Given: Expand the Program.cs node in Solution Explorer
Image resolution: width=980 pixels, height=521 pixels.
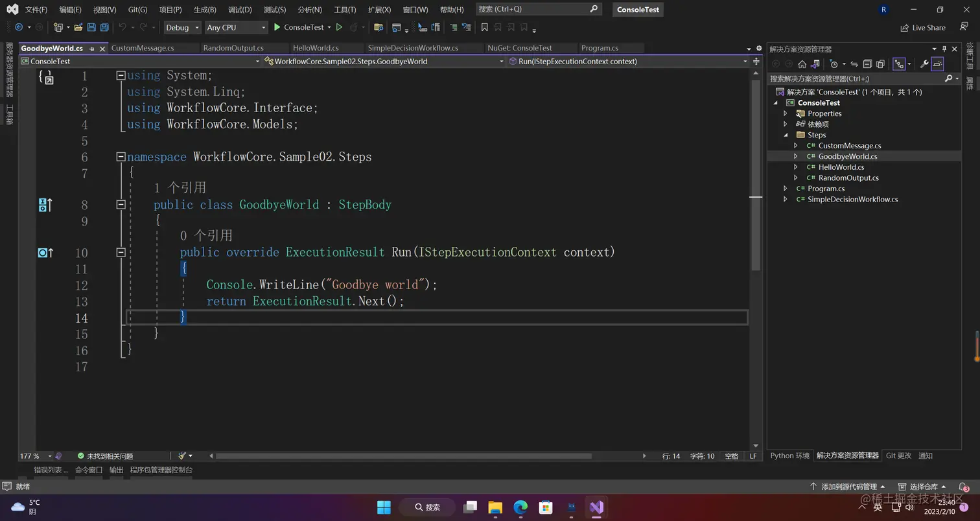Looking at the screenshot, I should 786,189.
